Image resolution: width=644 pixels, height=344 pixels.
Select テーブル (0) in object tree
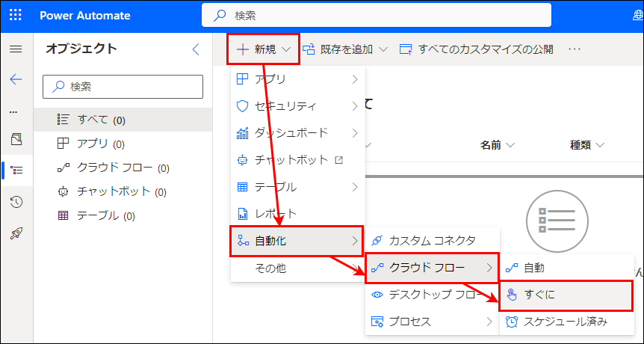point(123,215)
